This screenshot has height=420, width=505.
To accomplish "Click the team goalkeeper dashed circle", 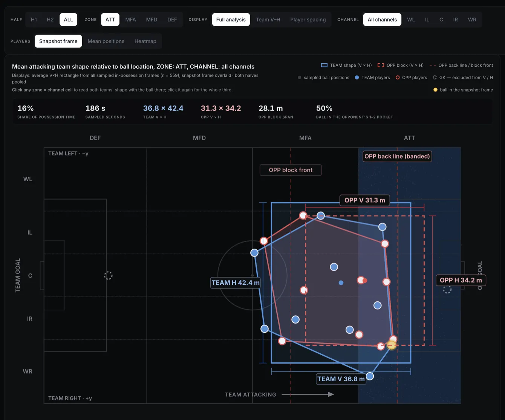I will point(108,275).
